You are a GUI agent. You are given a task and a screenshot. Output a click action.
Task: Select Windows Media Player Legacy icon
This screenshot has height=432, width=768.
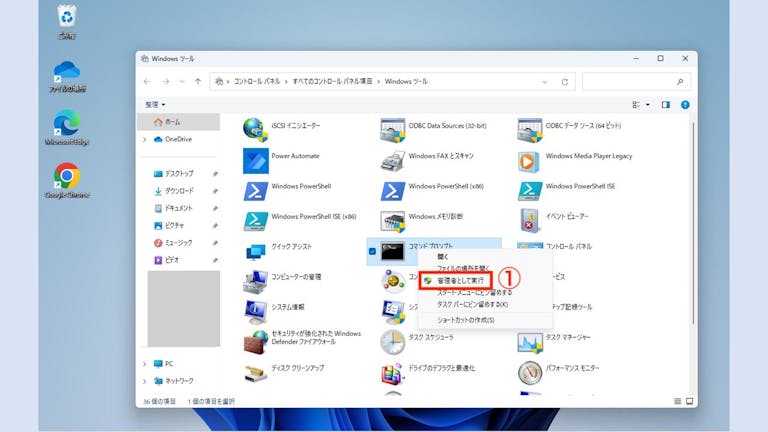[x=529, y=161]
